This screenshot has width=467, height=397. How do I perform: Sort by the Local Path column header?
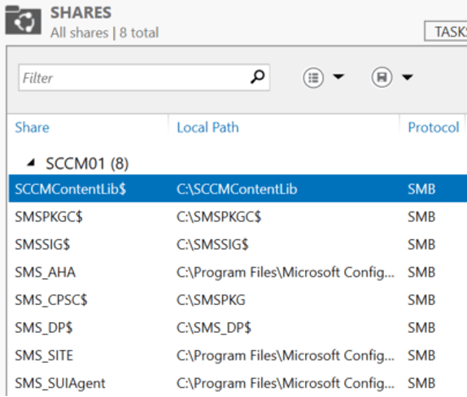coord(208,127)
